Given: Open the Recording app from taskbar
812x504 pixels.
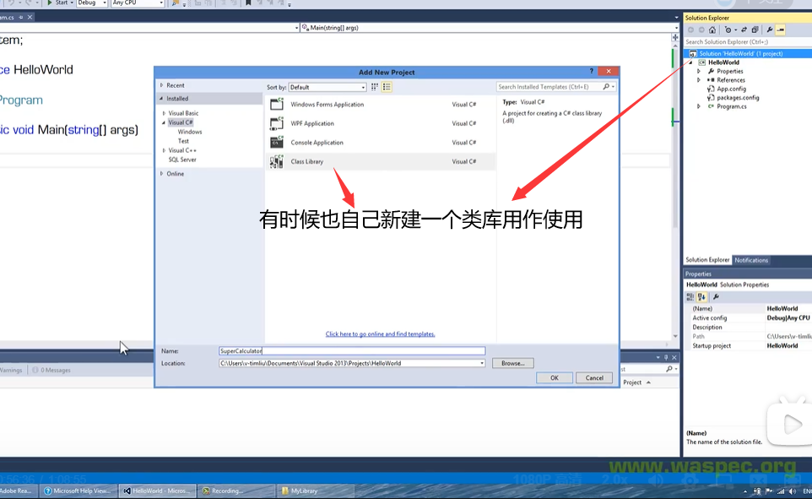Looking at the screenshot, I should [x=236, y=491].
